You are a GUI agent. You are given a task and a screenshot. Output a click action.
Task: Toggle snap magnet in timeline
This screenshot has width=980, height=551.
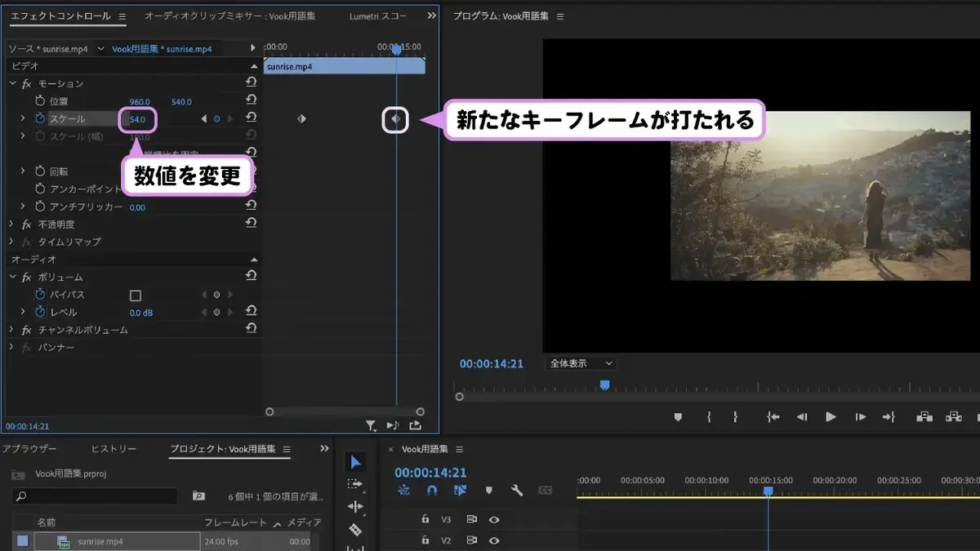432,491
